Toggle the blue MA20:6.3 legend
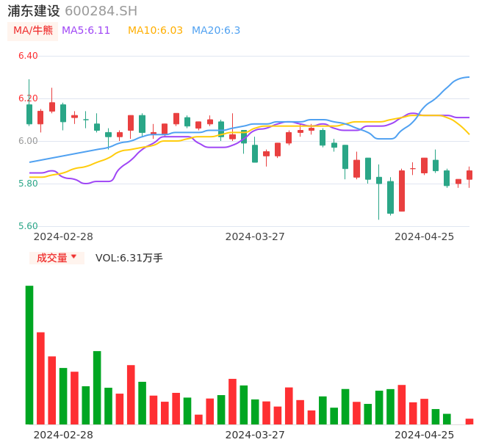 pos(216,31)
